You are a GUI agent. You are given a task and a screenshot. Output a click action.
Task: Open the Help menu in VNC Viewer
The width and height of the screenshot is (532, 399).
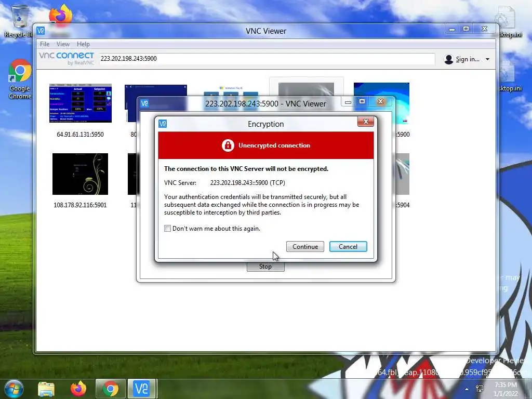pos(83,44)
